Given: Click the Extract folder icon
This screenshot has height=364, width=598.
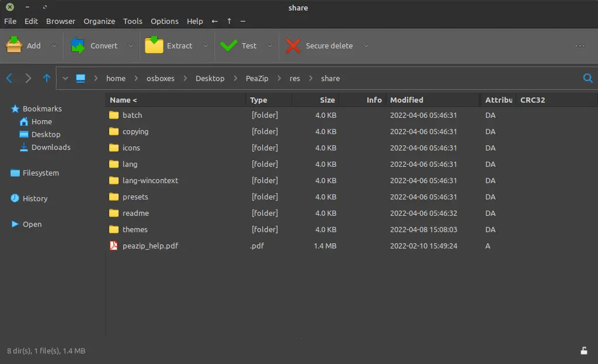Looking at the screenshot, I should (x=154, y=45).
